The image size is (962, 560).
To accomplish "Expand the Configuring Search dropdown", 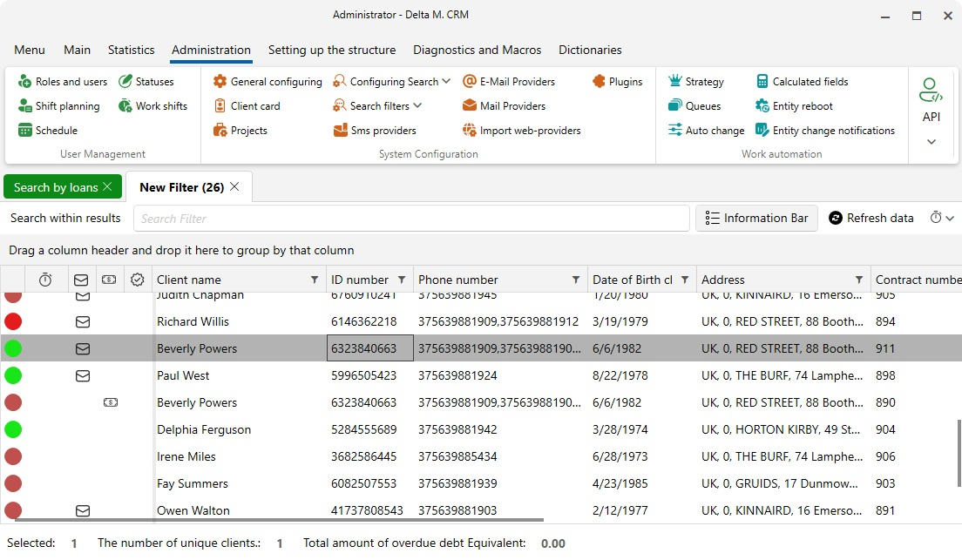I will click(x=446, y=81).
